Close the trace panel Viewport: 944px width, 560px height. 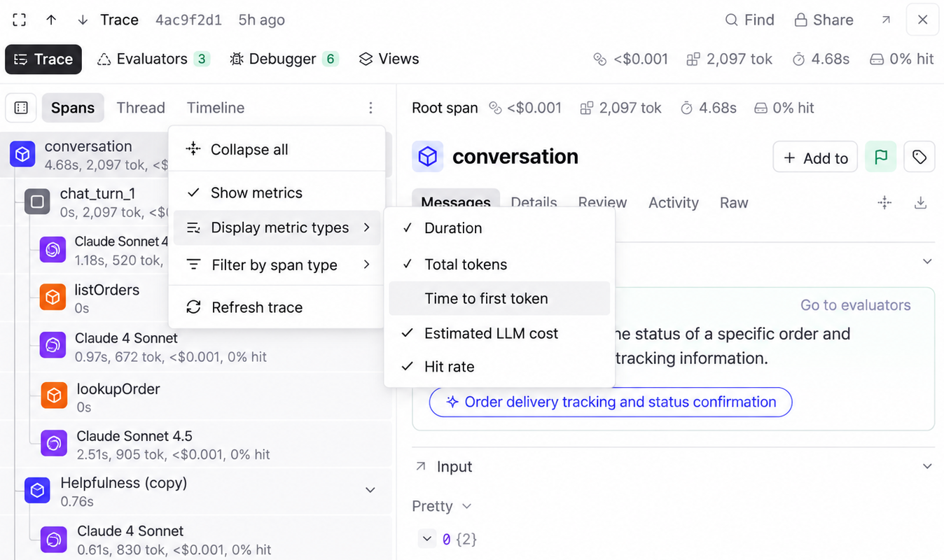[x=922, y=20]
